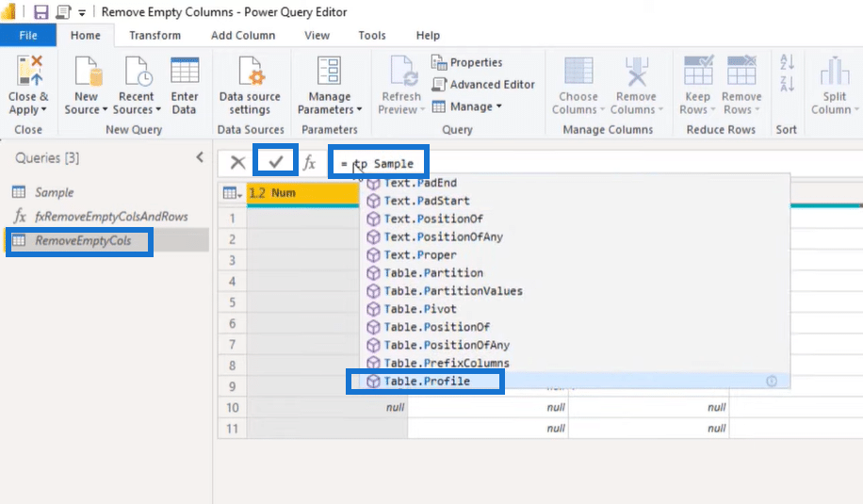
Task: Open the New Source icon
Action: tap(87, 72)
